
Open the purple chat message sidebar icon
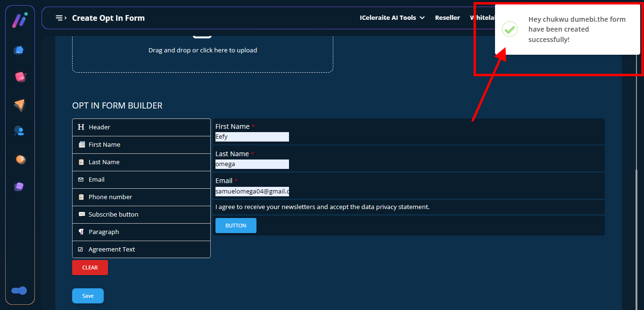(x=19, y=186)
